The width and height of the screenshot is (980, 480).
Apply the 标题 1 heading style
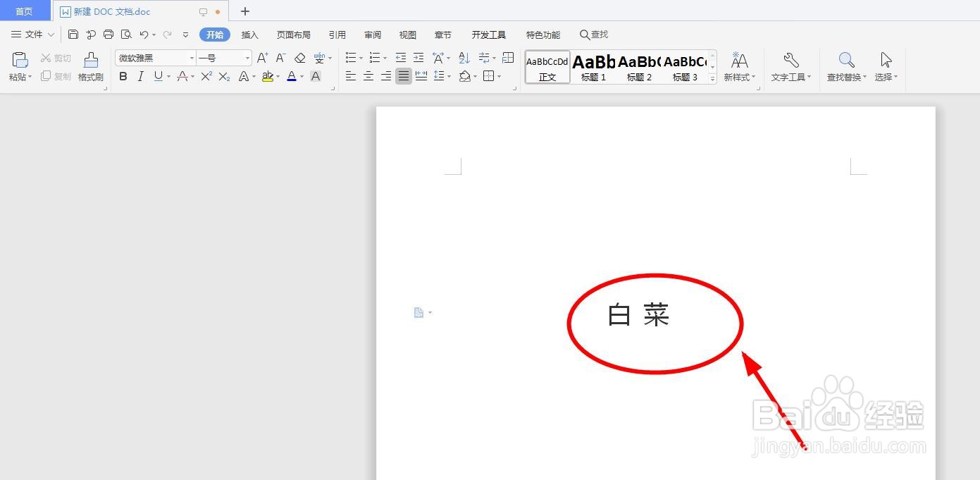[x=593, y=67]
